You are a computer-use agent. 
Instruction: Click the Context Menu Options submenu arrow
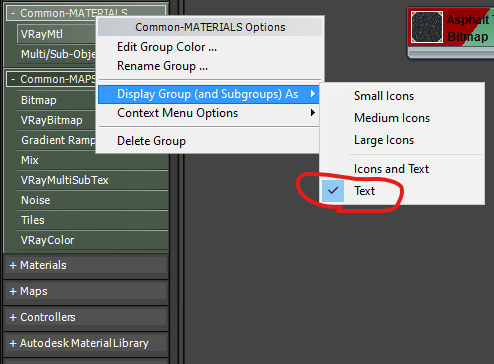tap(313, 113)
